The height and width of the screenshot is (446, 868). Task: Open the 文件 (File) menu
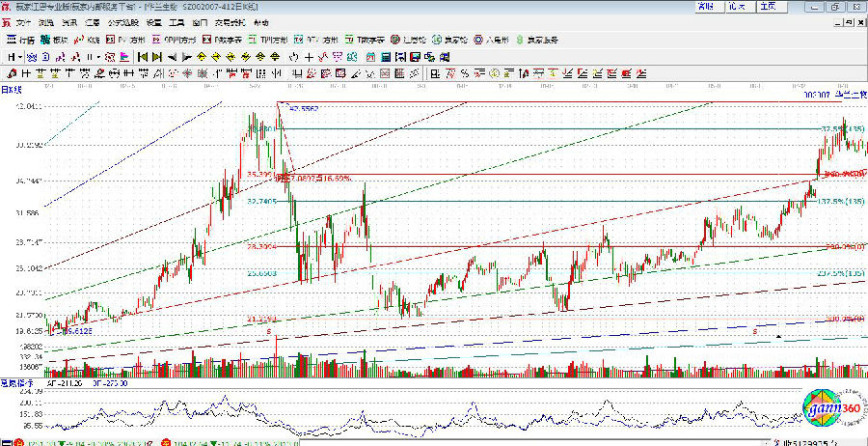point(20,21)
